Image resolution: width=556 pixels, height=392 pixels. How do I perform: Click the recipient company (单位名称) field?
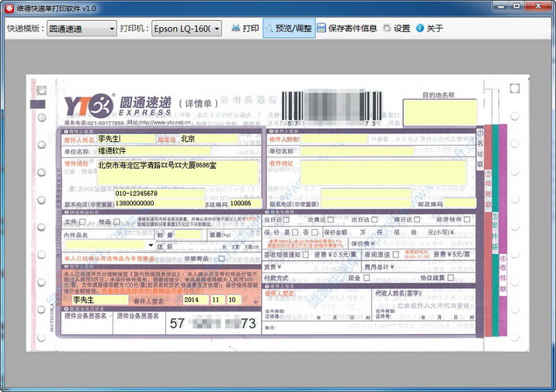coord(357,151)
